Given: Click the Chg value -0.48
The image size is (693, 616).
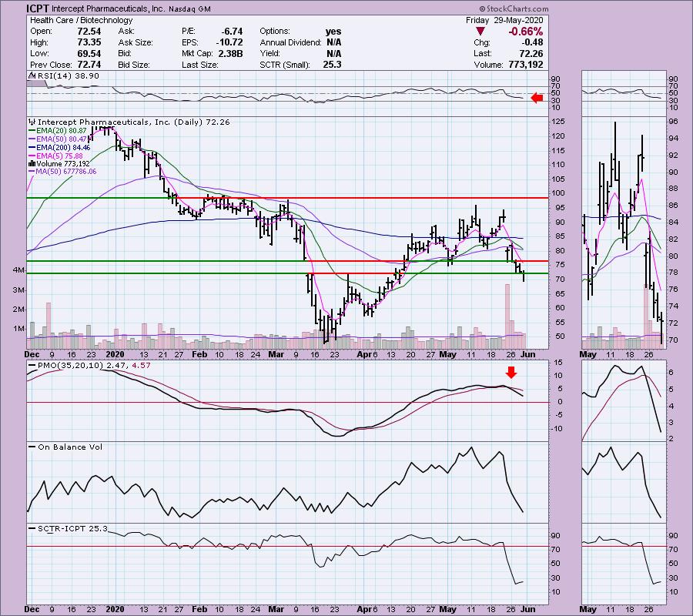Looking at the screenshot, I should (x=533, y=42).
